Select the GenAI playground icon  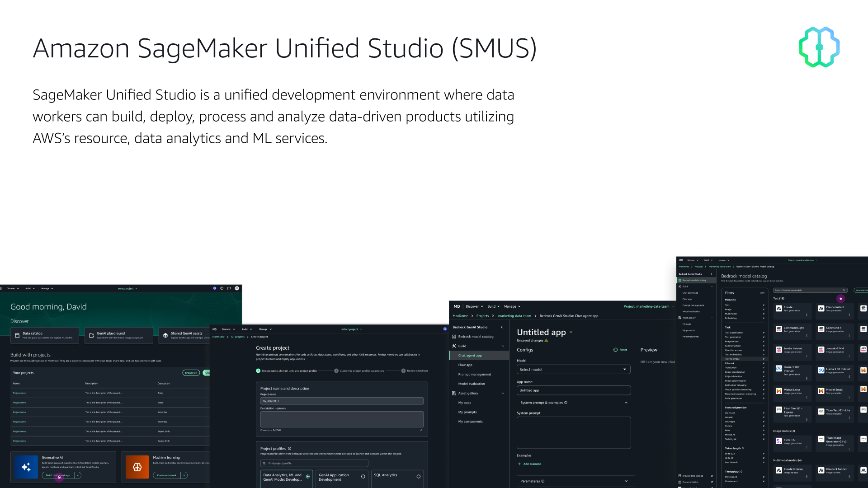pos(90,335)
